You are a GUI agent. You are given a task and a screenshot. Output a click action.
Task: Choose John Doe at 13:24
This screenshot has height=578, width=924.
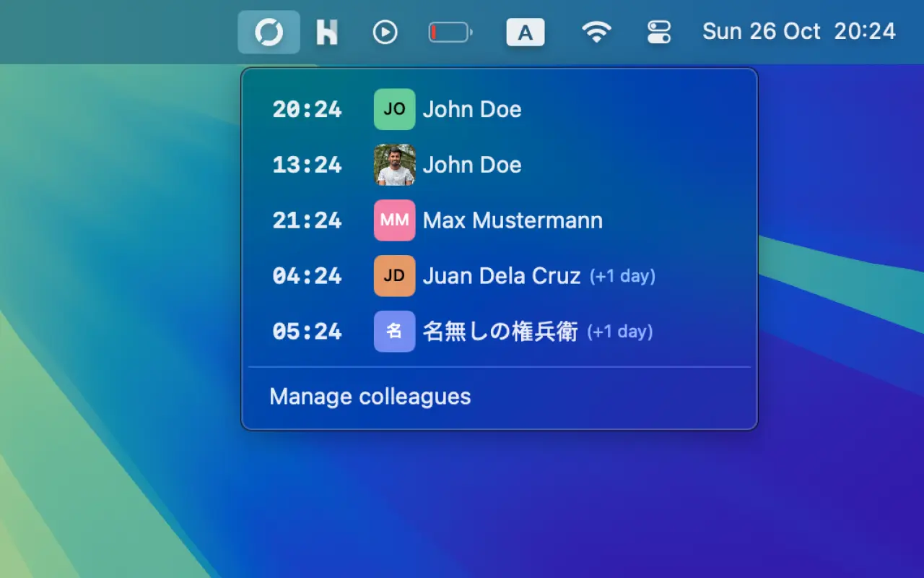[x=500, y=165]
